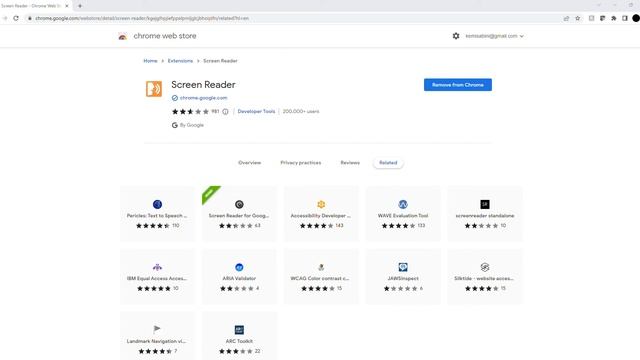
Task: Toggle the browser side panel icon
Action: [624, 18]
